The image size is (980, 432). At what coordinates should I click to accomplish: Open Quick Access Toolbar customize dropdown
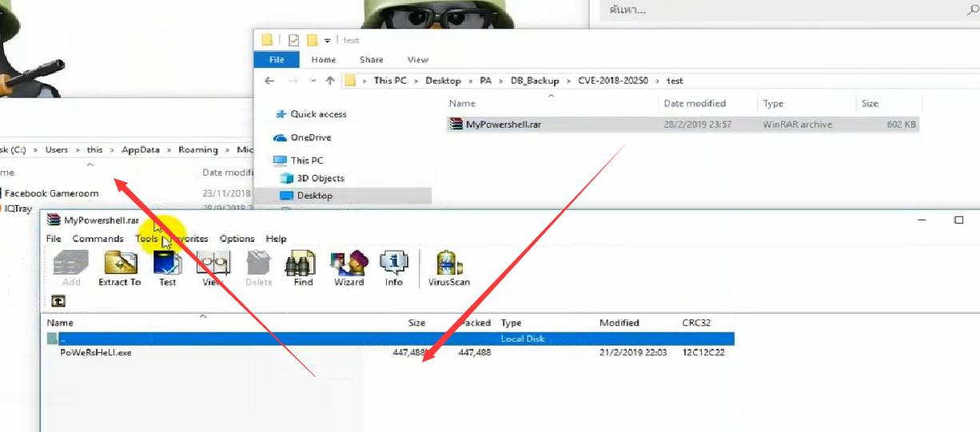[328, 40]
